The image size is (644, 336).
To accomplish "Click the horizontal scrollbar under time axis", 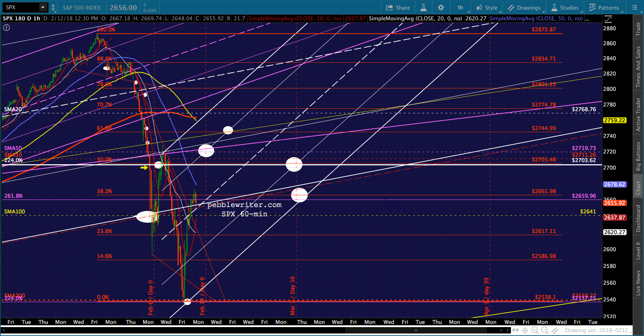I will 416,330.
